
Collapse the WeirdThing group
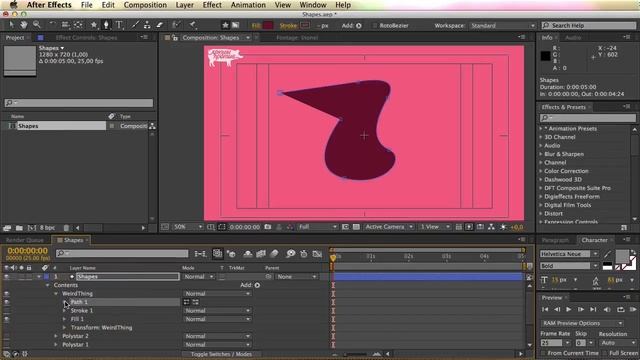coord(56,293)
